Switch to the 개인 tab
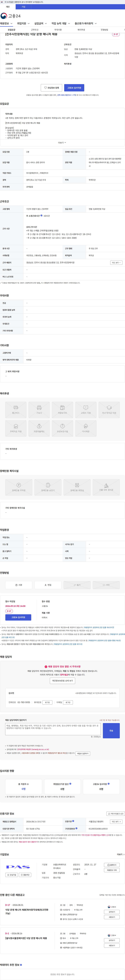 point(8,7)
